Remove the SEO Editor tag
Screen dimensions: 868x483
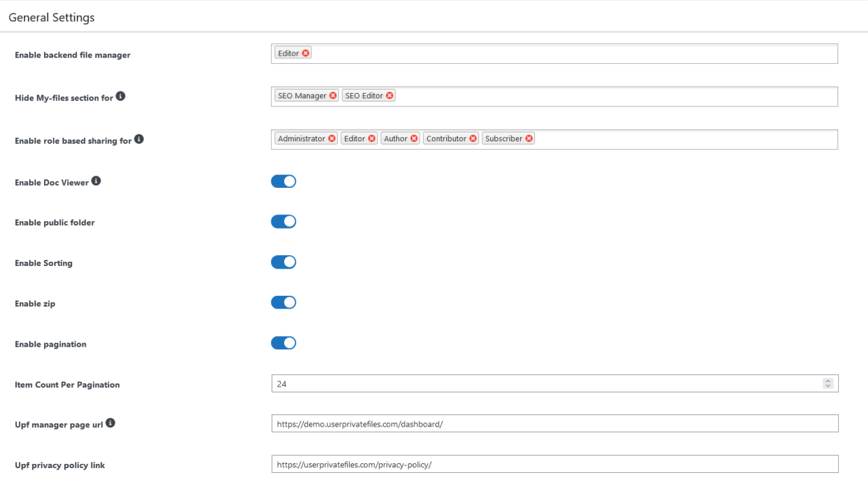[390, 96]
